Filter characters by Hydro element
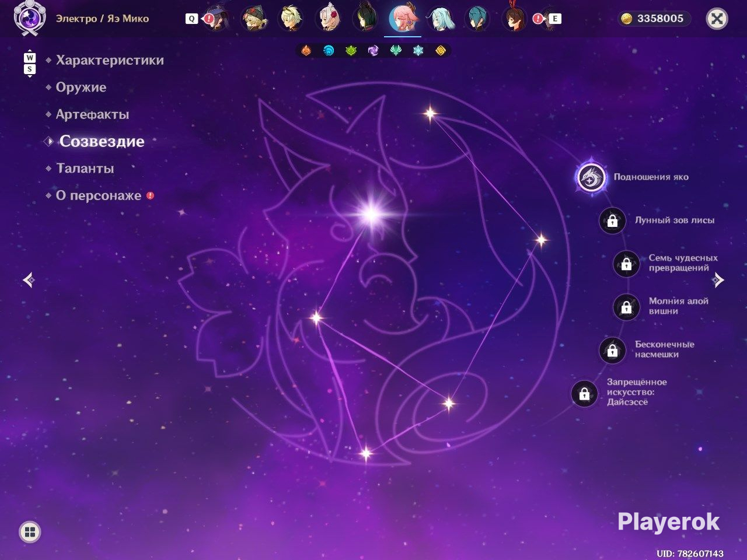The image size is (747, 560). pyautogui.click(x=329, y=51)
